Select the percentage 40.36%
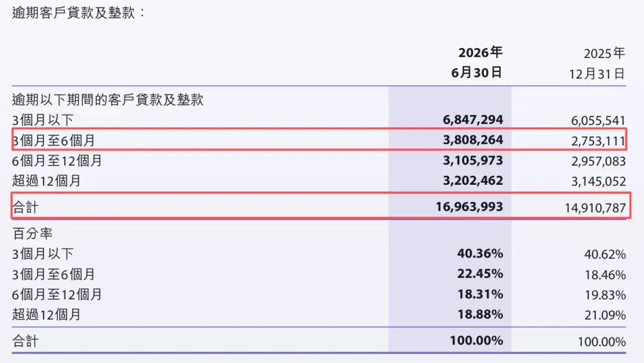Screen dimensions: 644x363 [480, 253]
